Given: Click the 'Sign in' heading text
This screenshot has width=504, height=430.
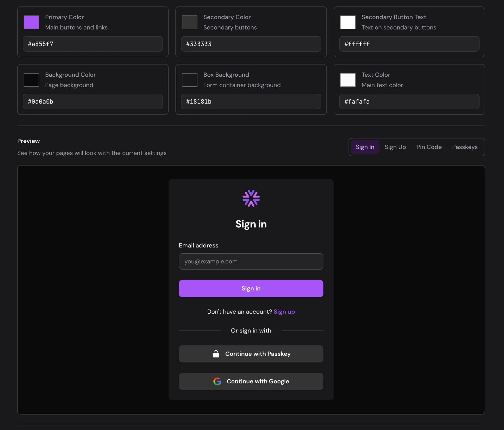Looking at the screenshot, I should pyautogui.click(x=251, y=224).
